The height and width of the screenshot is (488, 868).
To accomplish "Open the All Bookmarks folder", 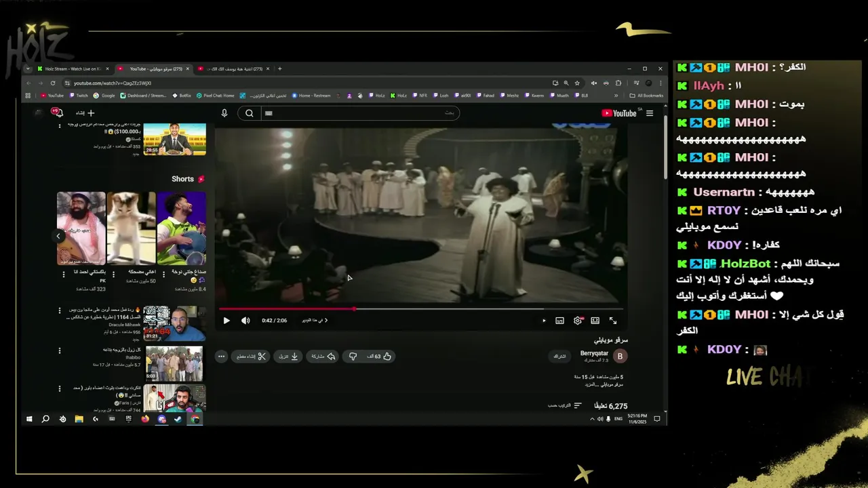I will click(646, 96).
